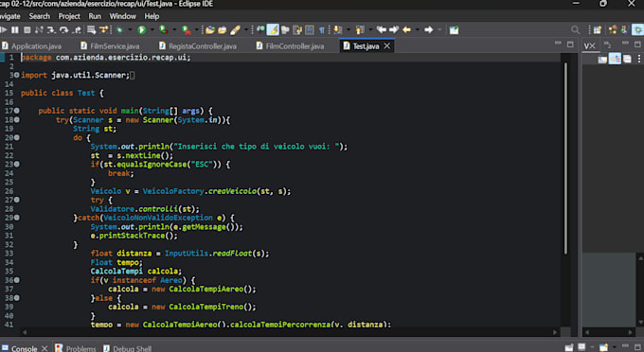
Task: Open Debug launch dropdown arrow
Action: [130, 30]
